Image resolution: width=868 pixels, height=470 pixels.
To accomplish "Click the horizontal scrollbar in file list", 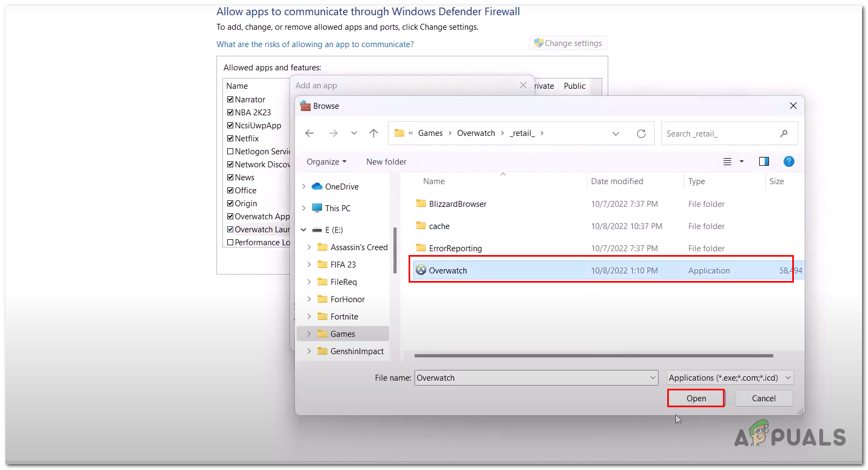I will pyautogui.click(x=593, y=356).
